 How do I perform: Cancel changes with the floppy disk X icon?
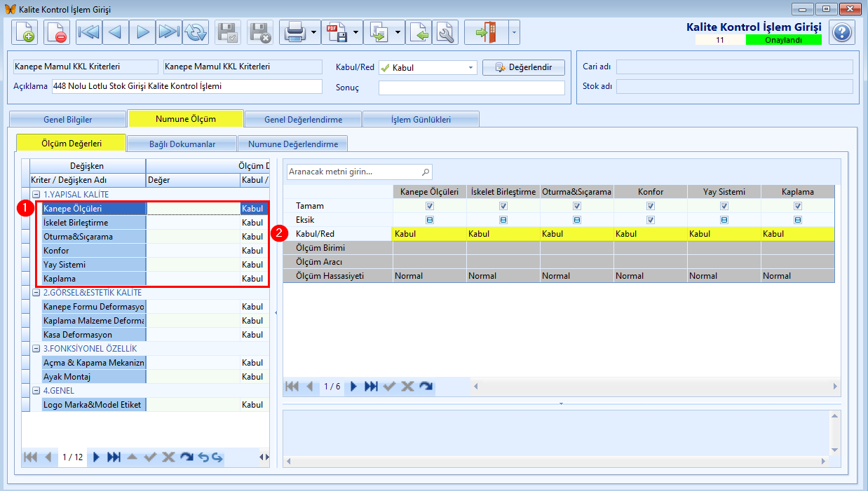tap(260, 32)
